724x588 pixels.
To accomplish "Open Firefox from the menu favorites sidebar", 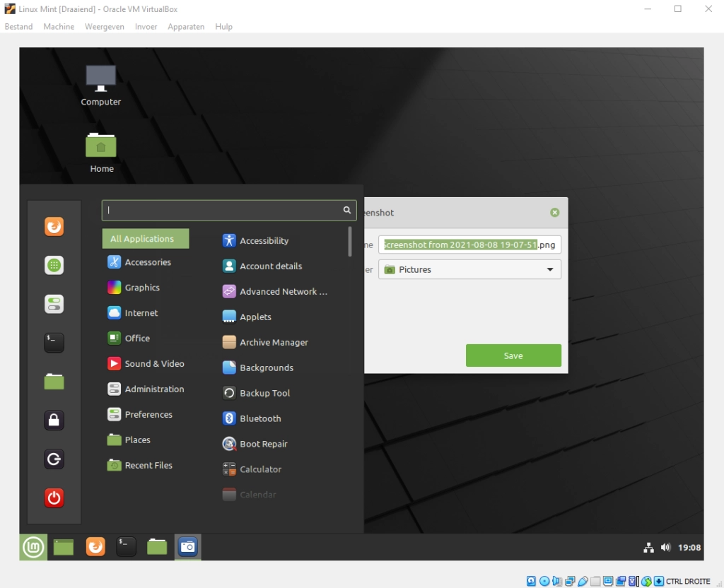I will (x=54, y=227).
